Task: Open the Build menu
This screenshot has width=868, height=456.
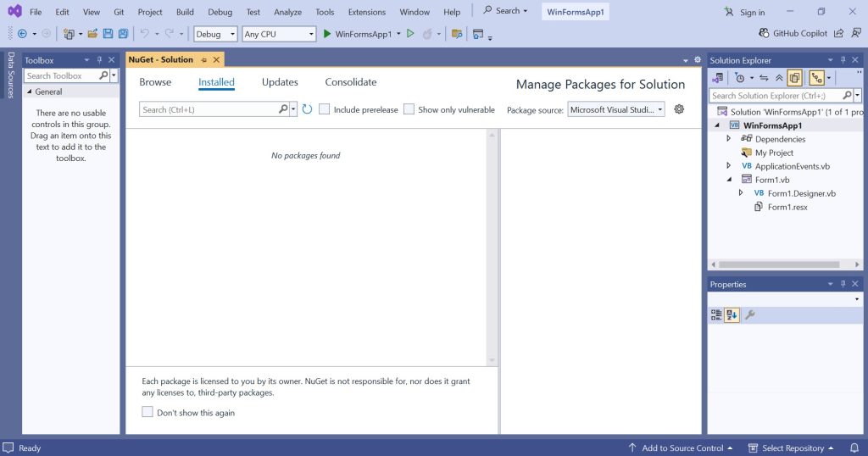Action: point(185,12)
